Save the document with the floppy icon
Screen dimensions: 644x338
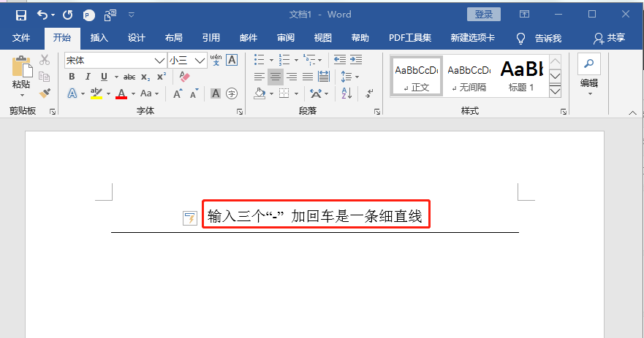pyautogui.click(x=21, y=15)
